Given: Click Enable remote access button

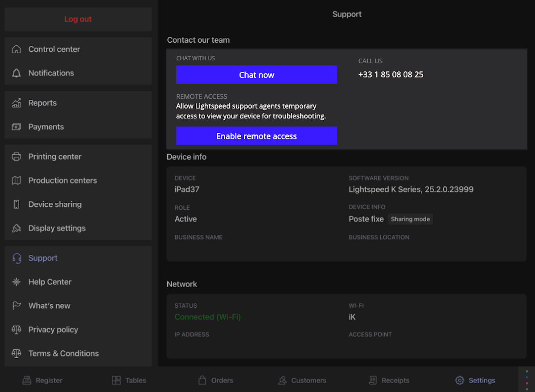Looking at the screenshot, I should [256, 136].
